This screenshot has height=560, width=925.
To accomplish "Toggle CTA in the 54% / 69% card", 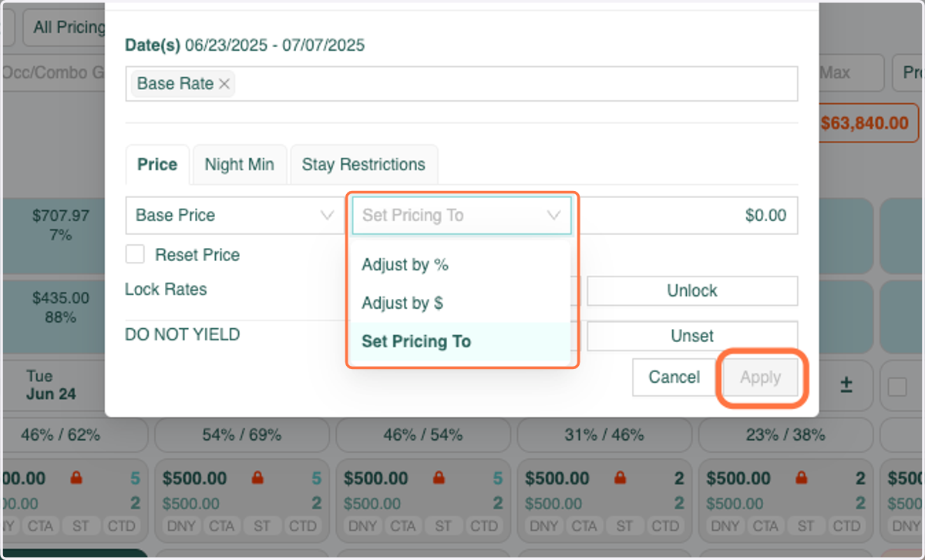I will point(221,527).
